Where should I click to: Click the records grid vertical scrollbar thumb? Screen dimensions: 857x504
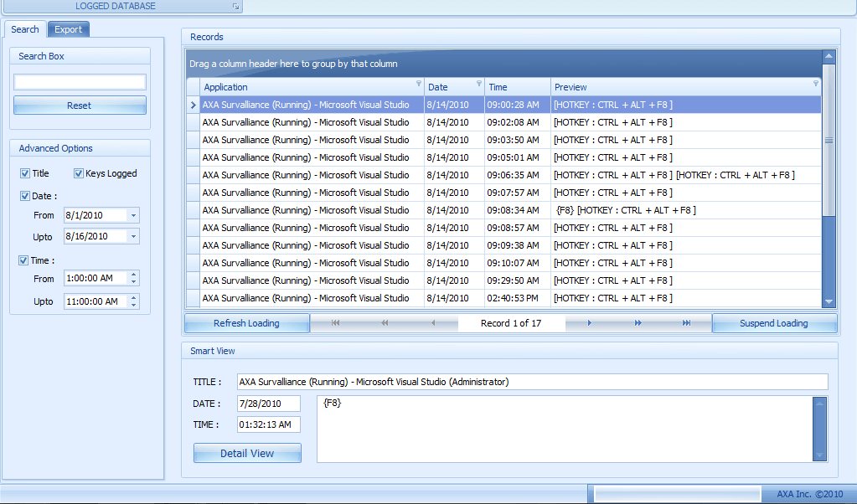(829, 141)
